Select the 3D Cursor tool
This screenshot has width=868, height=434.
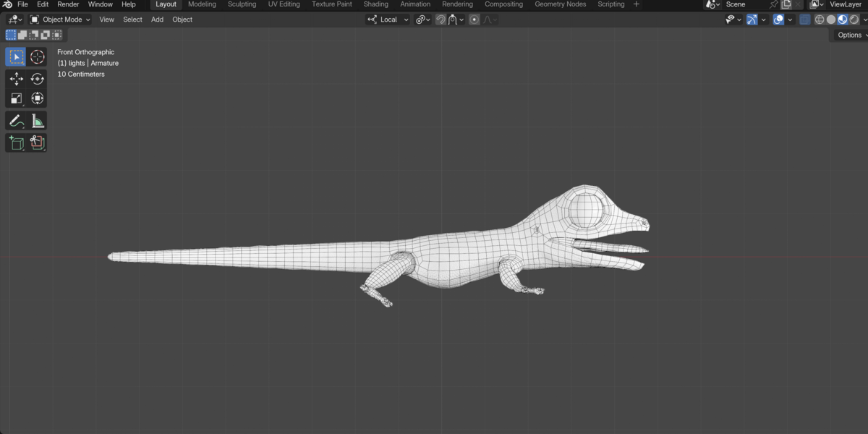[x=38, y=57]
